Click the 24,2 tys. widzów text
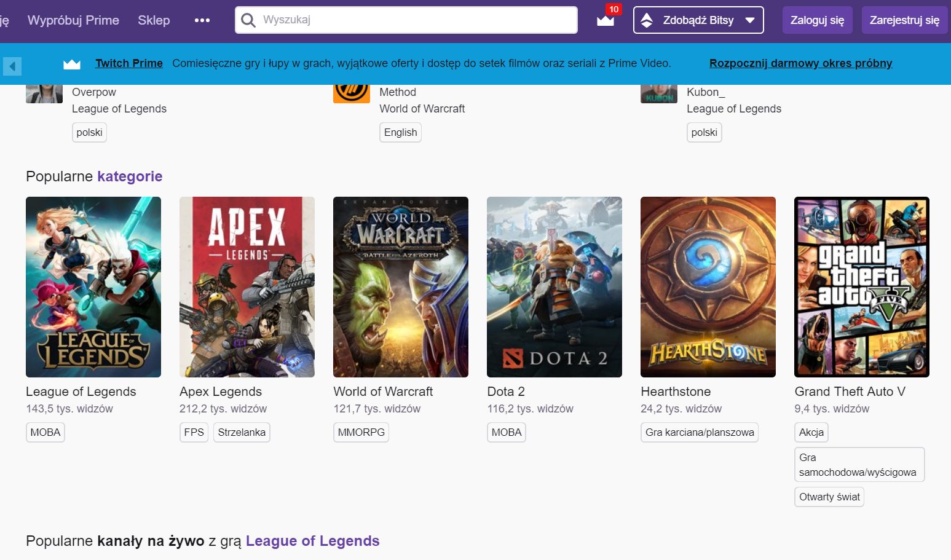Screen dimensions: 951x560 (x=681, y=409)
